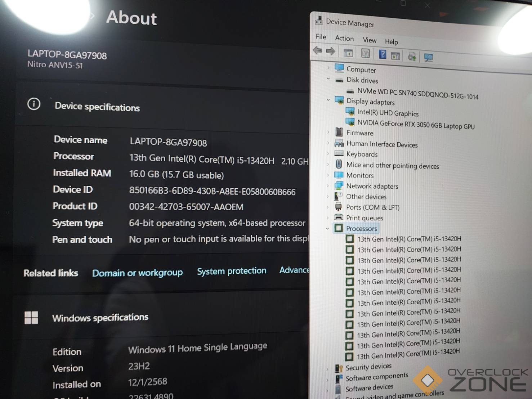This screenshot has width=532, height=399.
Task: Select the highlighted Processors label
Action: [362, 228]
